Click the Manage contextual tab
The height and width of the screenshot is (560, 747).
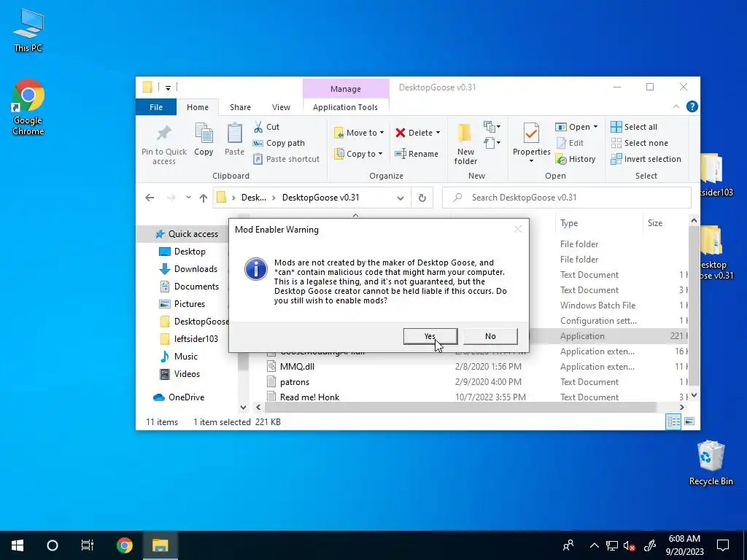click(x=346, y=89)
